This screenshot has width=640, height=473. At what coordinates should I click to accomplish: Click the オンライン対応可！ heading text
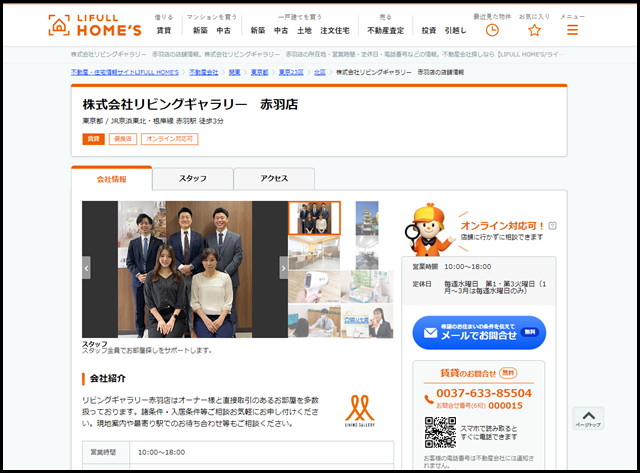502,226
